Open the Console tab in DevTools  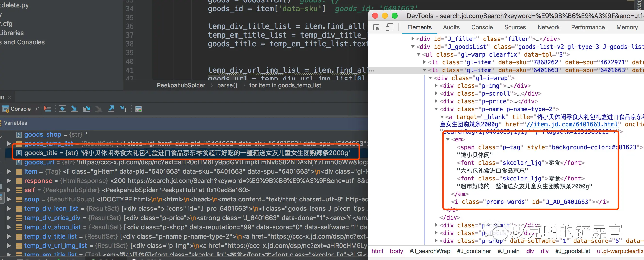point(482,27)
